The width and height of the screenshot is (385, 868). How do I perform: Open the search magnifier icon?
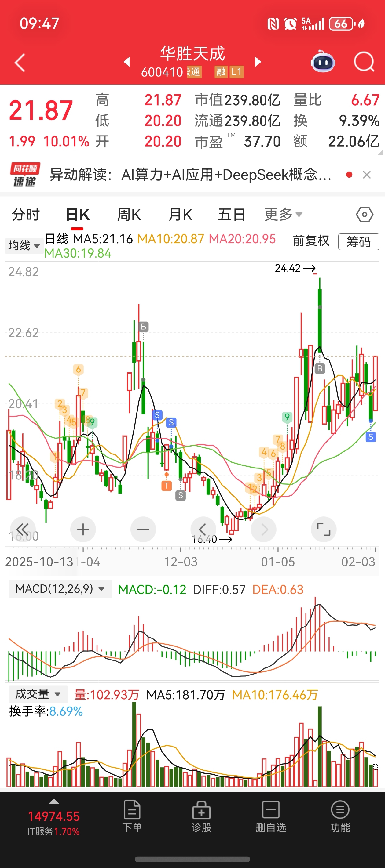click(x=364, y=62)
